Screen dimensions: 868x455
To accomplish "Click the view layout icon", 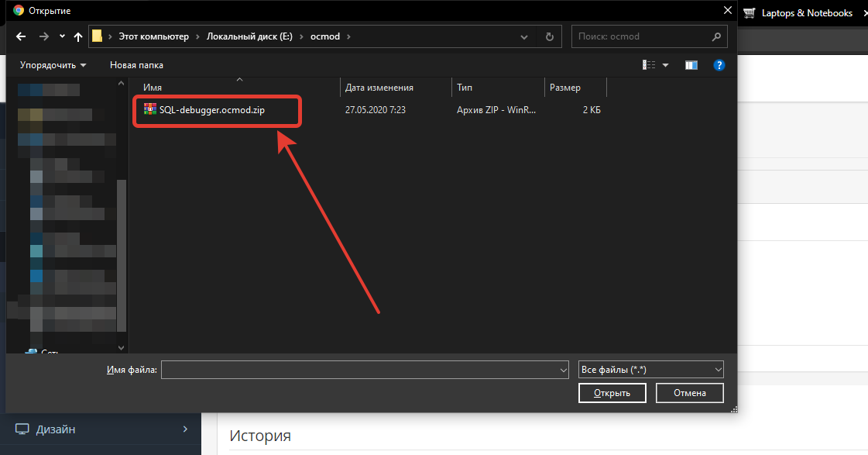I will (x=649, y=65).
